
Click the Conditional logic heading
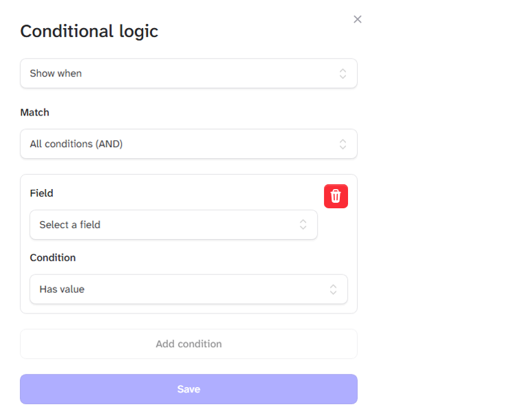click(89, 32)
